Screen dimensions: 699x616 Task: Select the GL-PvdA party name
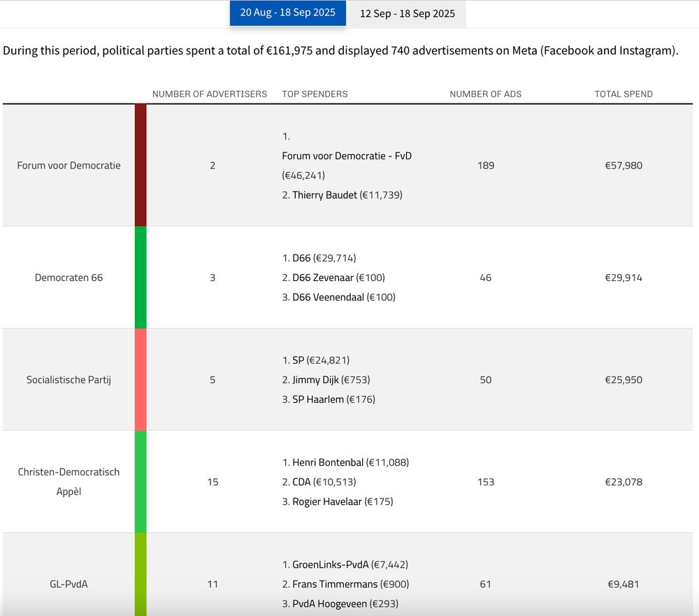[69, 584]
